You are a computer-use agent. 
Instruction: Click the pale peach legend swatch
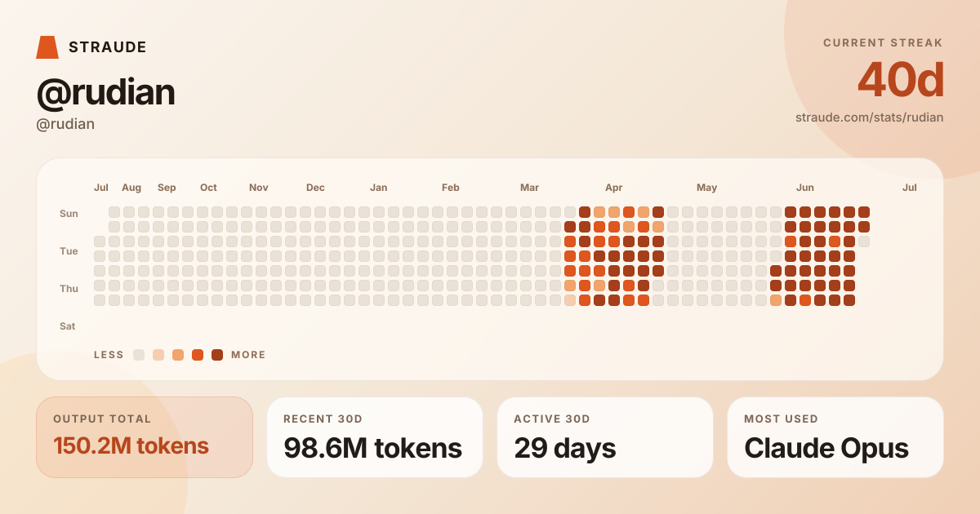coord(158,355)
